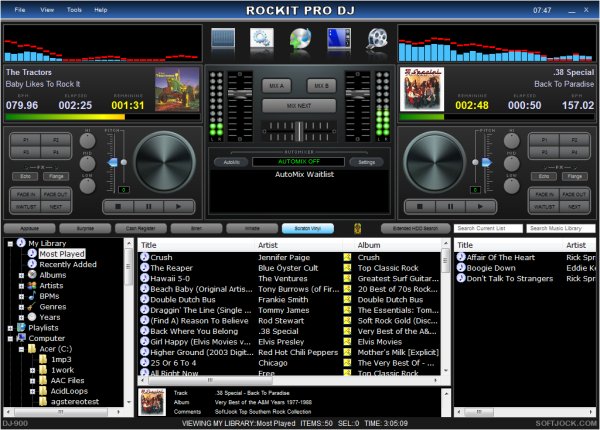Expand the Albums tree node
This screenshot has height=430, width=600.
point(21,275)
